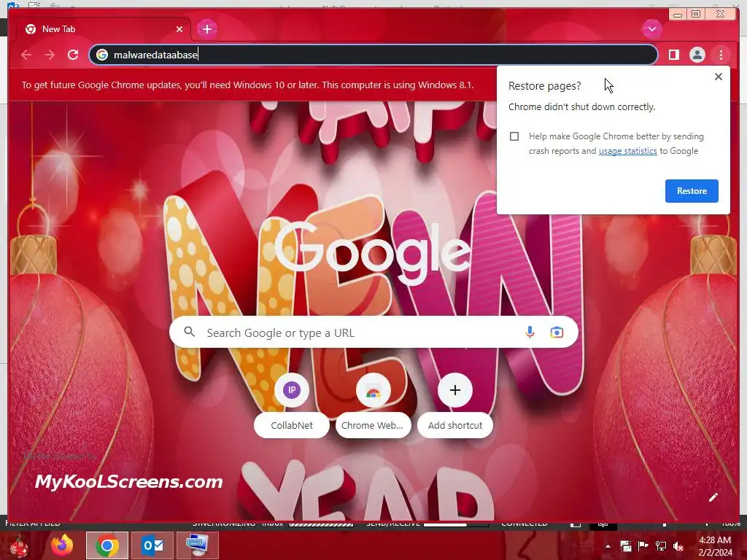This screenshot has width=747, height=560.
Task: Click the ornament Start button
Action: 19,547
